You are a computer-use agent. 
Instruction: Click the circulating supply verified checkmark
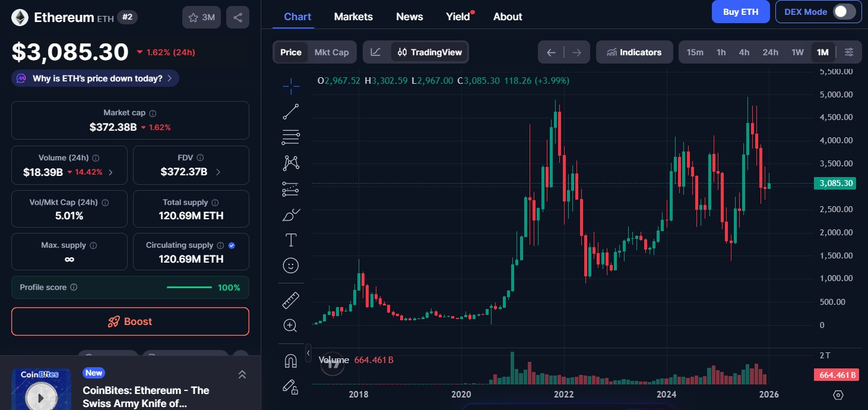coord(232,245)
